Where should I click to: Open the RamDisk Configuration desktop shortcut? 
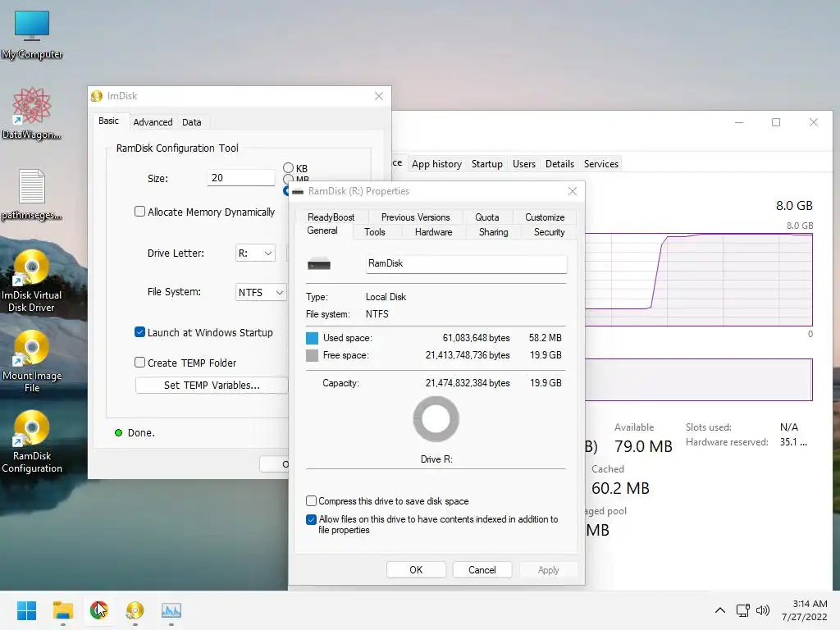(x=32, y=442)
